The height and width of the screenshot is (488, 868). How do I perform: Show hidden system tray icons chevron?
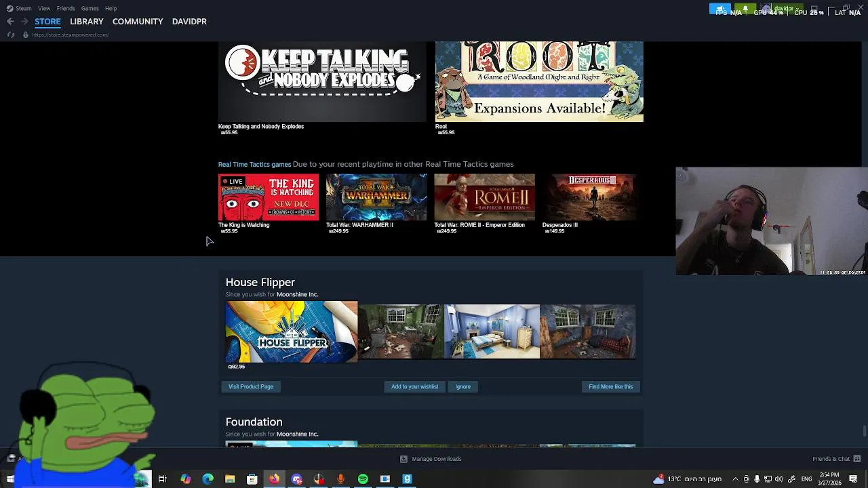(x=735, y=479)
